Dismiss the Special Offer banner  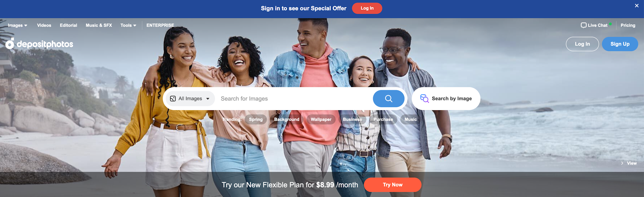[637, 6]
